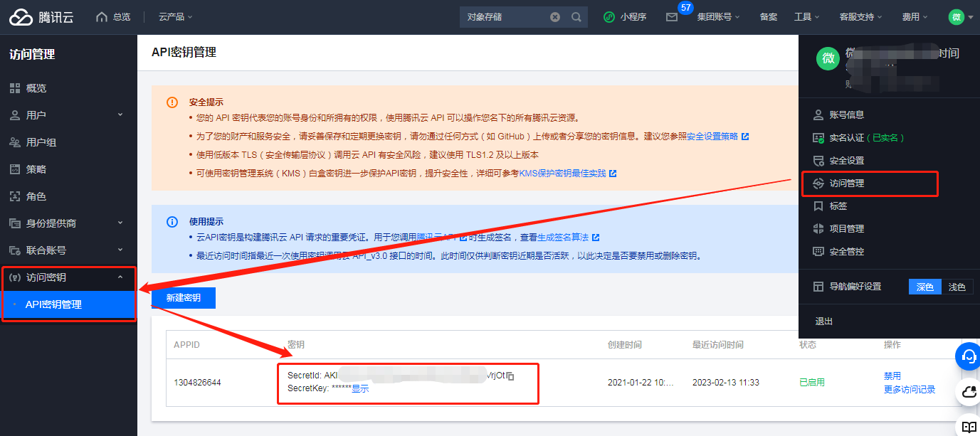Open the 小程序 mini program entry
This screenshot has height=436, width=980.
point(625,17)
